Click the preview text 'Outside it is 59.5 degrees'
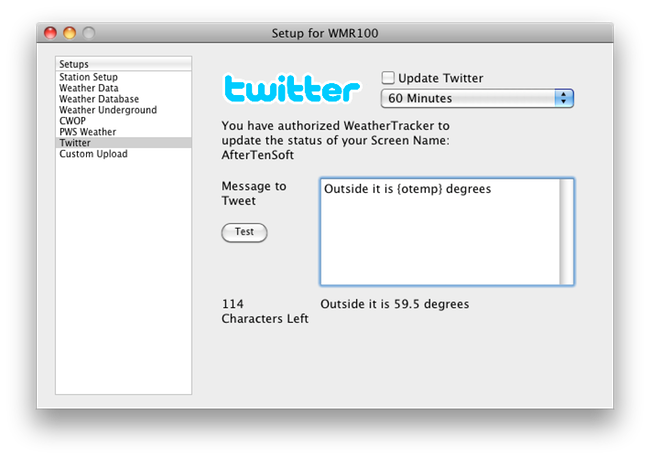 coord(395,304)
